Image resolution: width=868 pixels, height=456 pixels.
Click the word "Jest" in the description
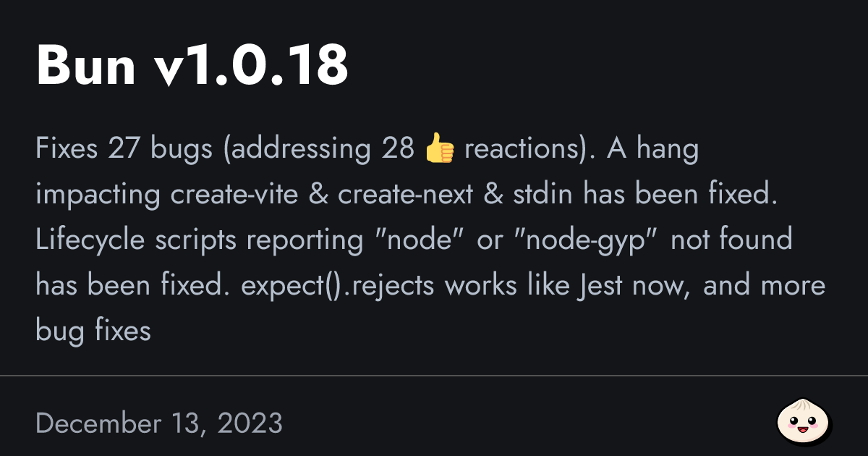coord(600,286)
